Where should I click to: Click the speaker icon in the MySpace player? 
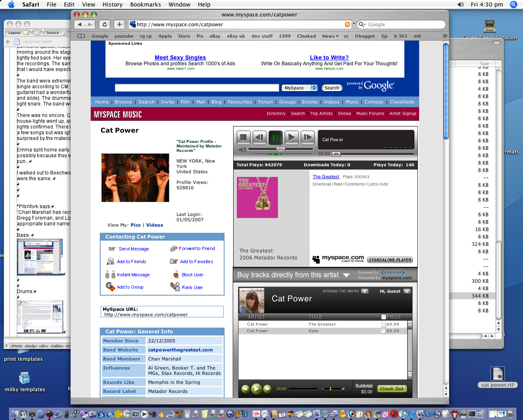242,150
